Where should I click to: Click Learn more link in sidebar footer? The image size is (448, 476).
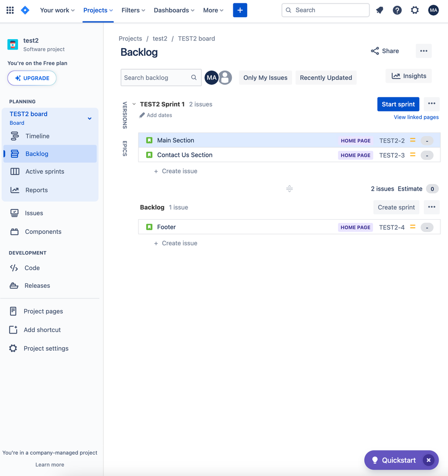click(x=50, y=465)
